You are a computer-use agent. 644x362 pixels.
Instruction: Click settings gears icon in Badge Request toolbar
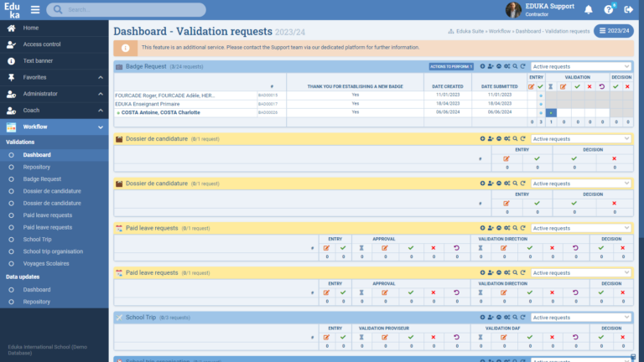(506, 66)
